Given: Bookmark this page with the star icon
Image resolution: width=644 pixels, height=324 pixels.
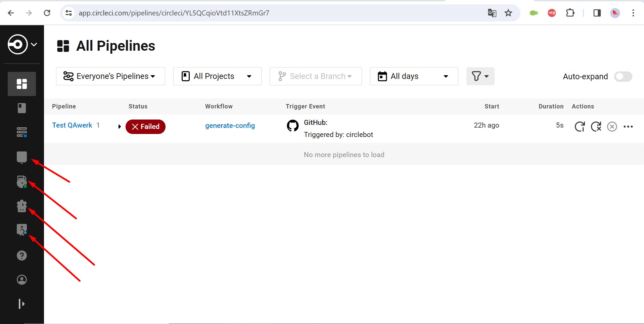Looking at the screenshot, I should pos(508,13).
